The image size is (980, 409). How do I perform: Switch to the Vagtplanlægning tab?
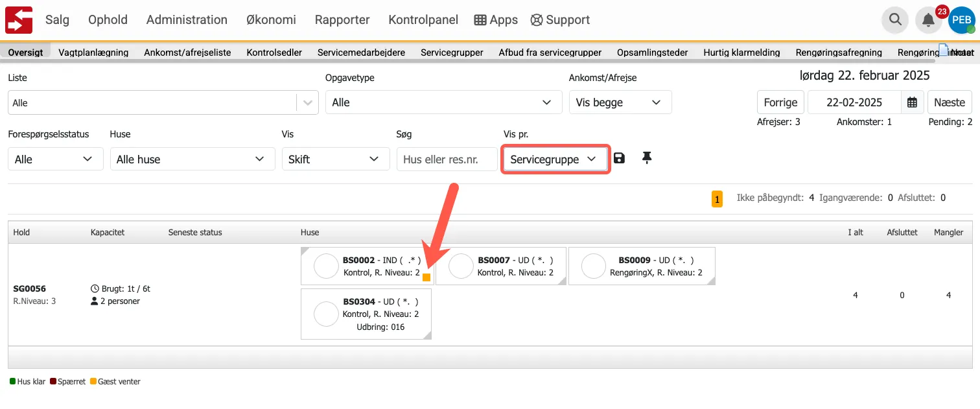[x=93, y=53]
